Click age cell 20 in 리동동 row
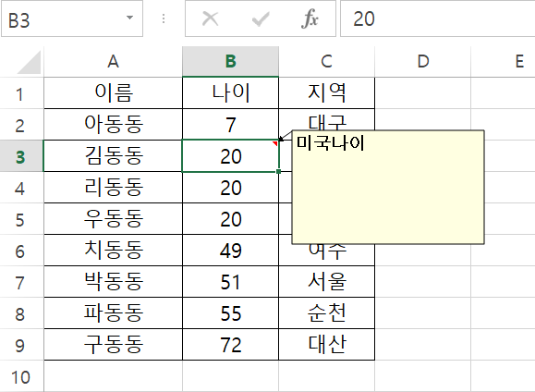 [x=231, y=188]
